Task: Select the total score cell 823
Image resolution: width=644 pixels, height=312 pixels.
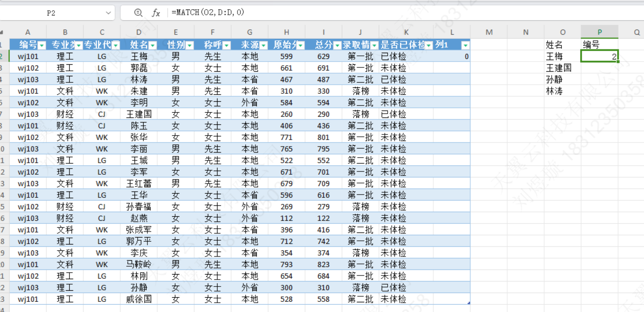Action: (323, 264)
